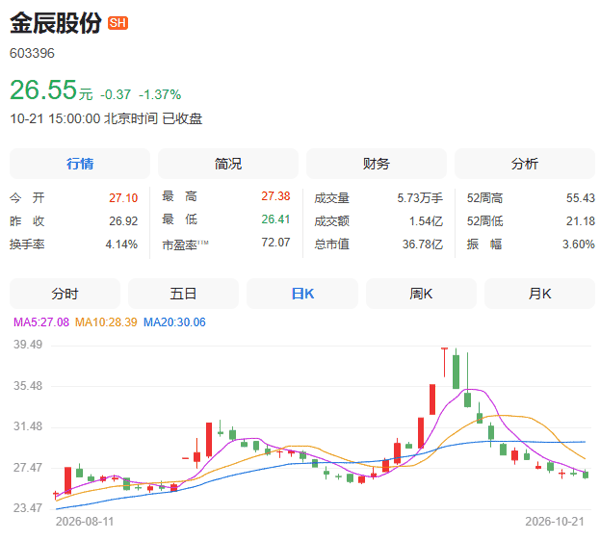The width and height of the screenshot is (600, 540).
Task: Click the price change -0.37
Action: point(116,95)
